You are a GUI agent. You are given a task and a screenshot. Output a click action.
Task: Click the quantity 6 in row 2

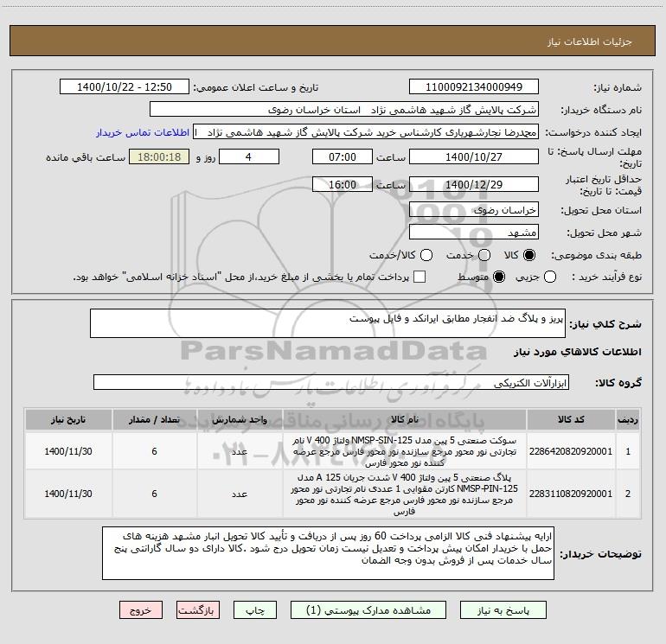(154, 494)
